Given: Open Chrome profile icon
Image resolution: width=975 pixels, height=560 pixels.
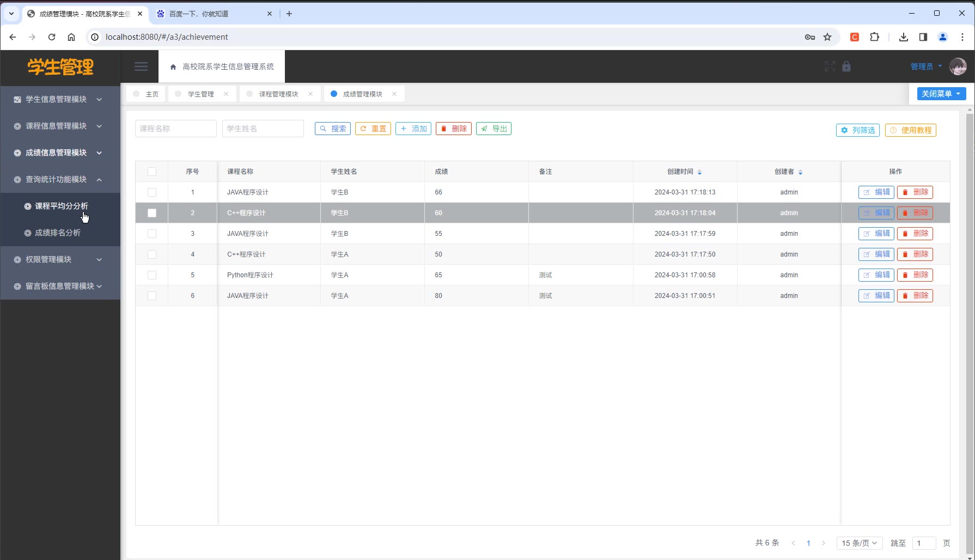Looking at the screenshot, I should point(943,37).
